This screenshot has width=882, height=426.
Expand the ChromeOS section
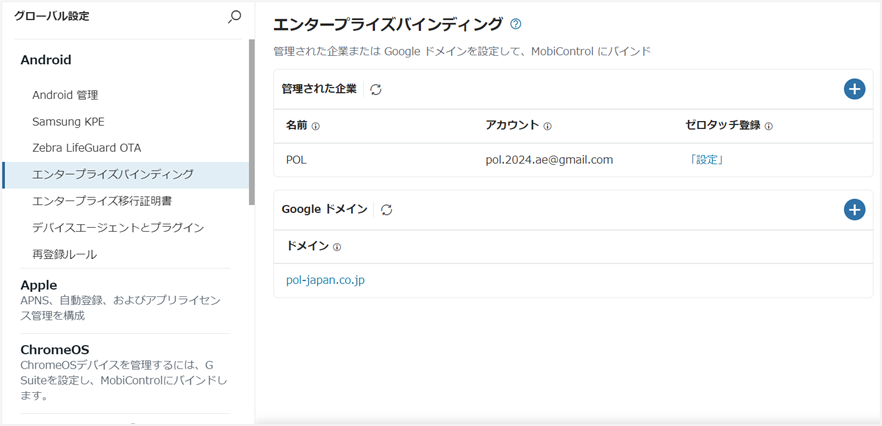pyautogui.click(x=55, y=349)
